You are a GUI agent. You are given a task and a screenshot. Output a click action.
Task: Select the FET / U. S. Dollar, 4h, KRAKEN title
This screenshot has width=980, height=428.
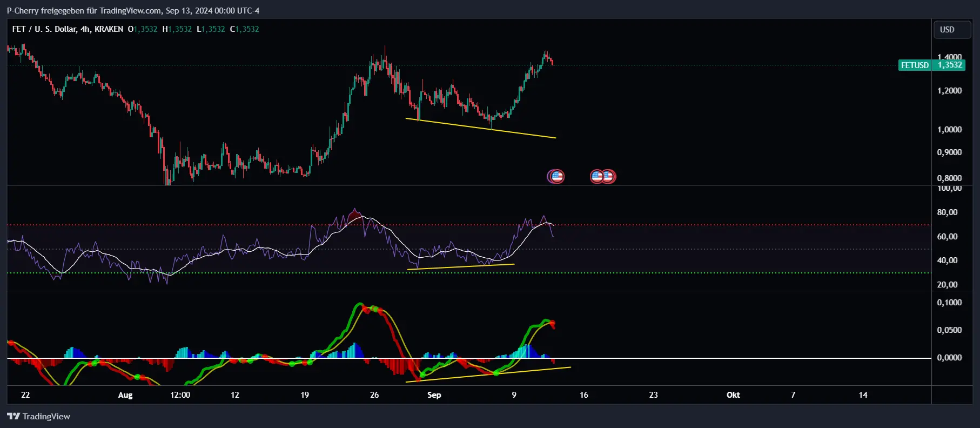coord(68,29)
